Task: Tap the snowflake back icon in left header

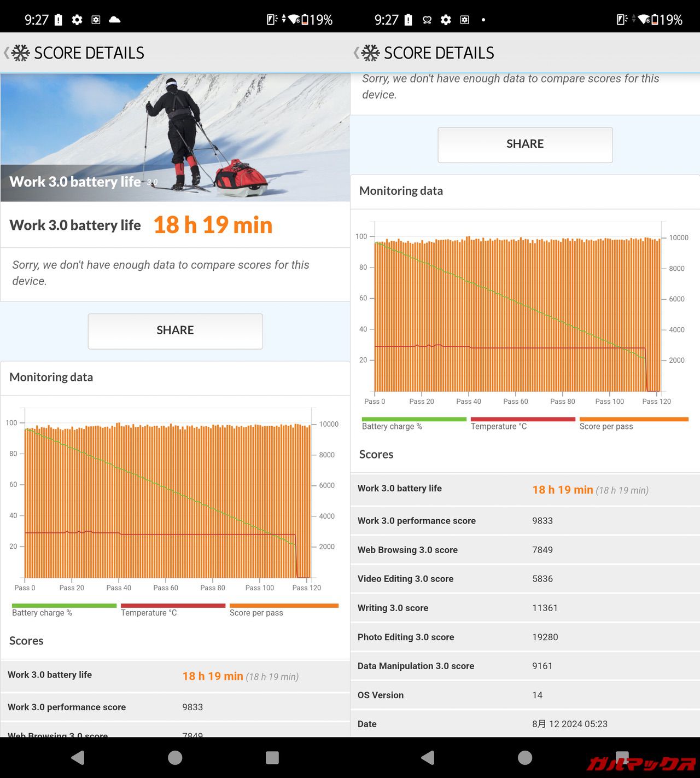Action: coord(20,53)
